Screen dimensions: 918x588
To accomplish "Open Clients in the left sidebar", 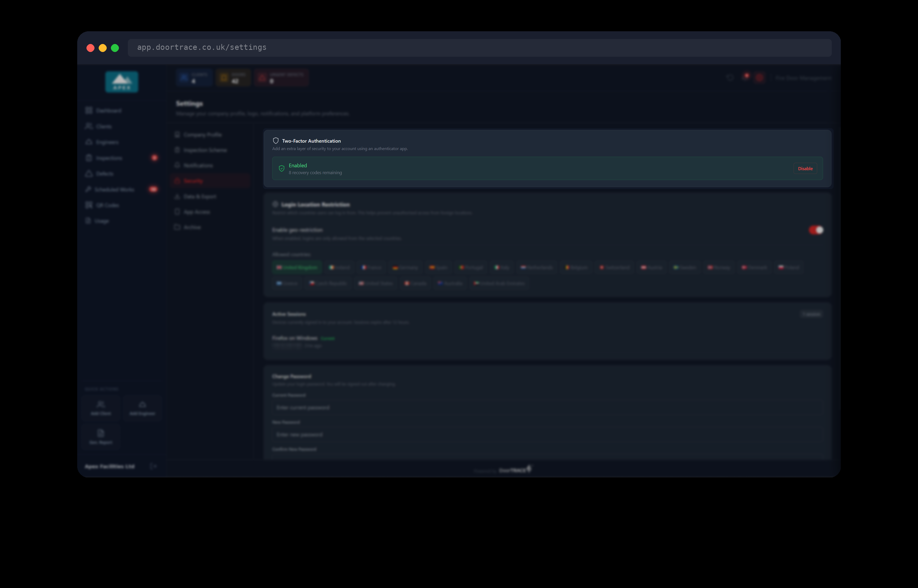I will (x=122, y=126).
